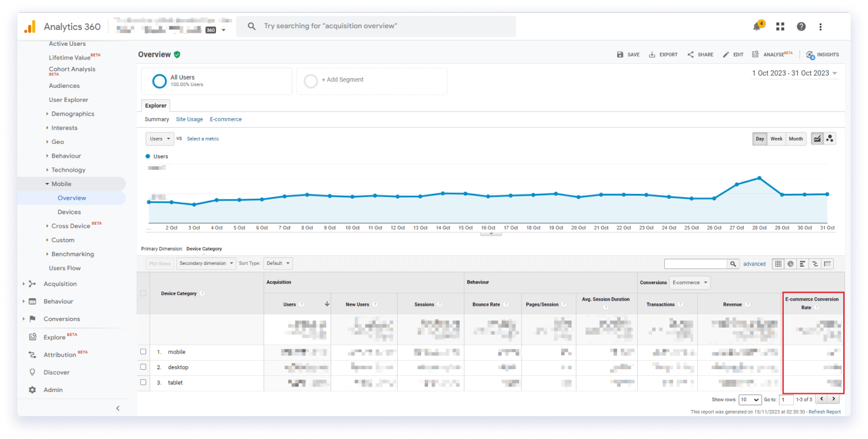Open the Insights panel icon
The image size is (868, 439).
(822, 54)
